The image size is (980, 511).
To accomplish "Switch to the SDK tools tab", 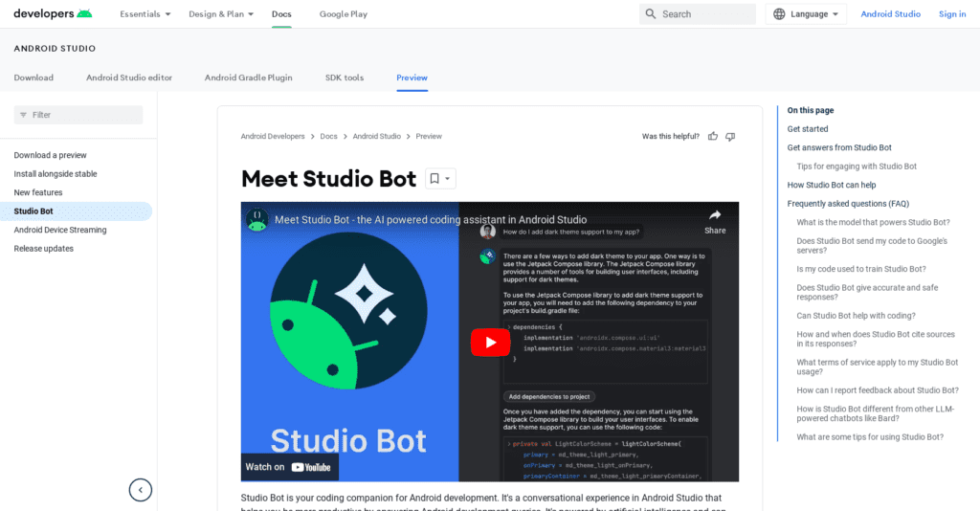I will 345,78.
